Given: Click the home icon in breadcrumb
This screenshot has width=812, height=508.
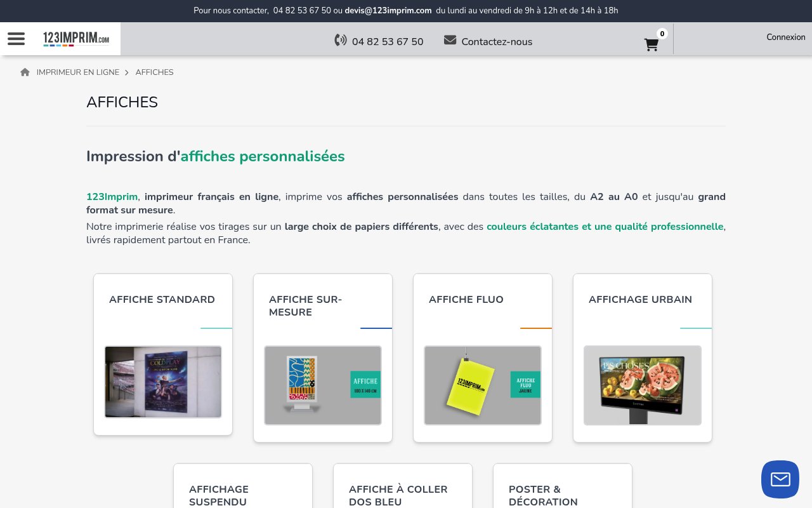Looking at the screenshot, I should (x=25, y=72).
